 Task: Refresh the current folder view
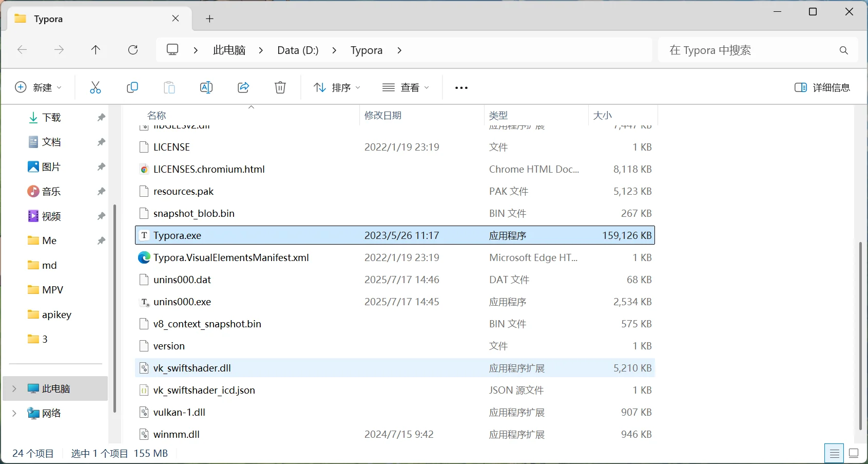coord(133,50)
